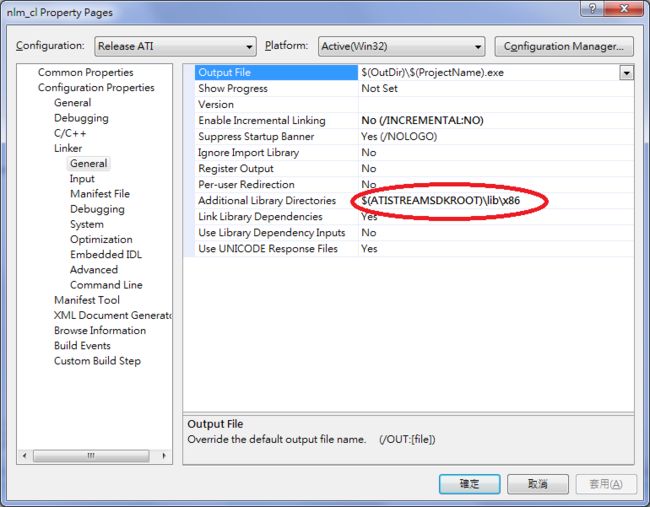The height and width of the screenshot is (507, 650).
Task: Select XML Document Generator node
Action: [x=113, y=315]
